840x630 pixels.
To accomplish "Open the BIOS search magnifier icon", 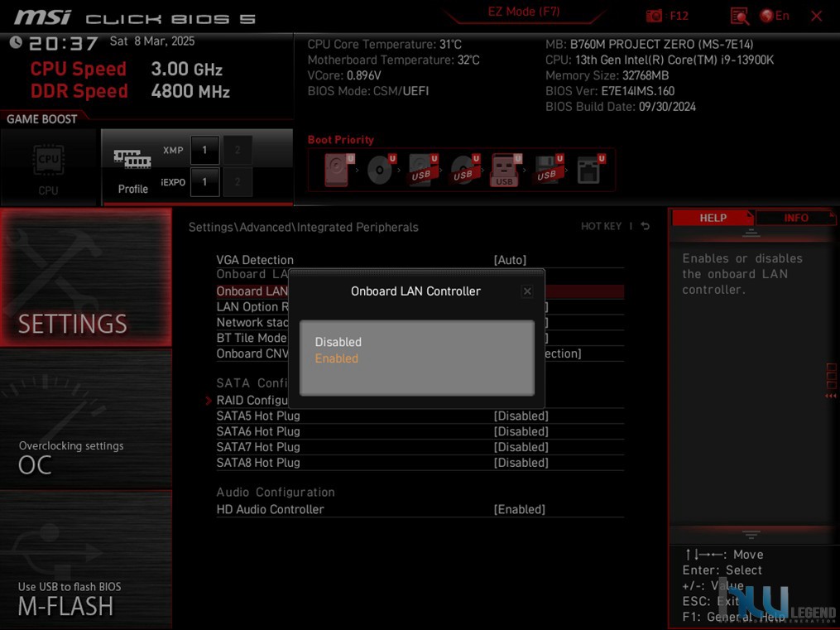I will [739, 16].
